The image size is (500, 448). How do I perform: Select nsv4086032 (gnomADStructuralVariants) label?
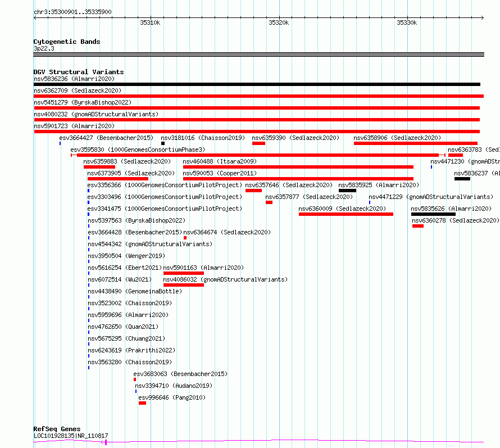pyautogui.click(x=225, y=279)
